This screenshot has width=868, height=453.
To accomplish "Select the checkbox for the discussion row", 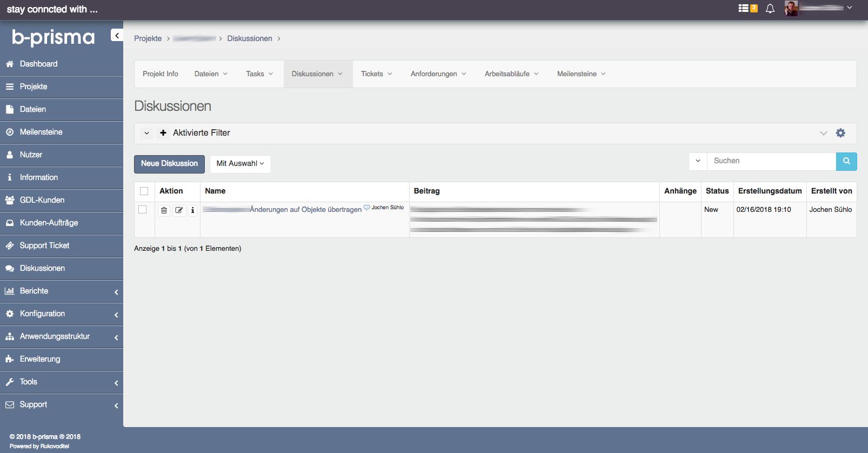I will coord(143,210).
